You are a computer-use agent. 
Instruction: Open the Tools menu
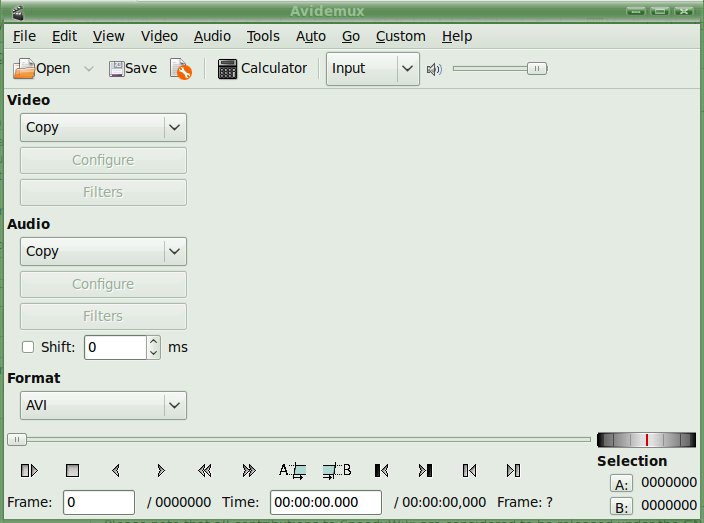(263, 36)
